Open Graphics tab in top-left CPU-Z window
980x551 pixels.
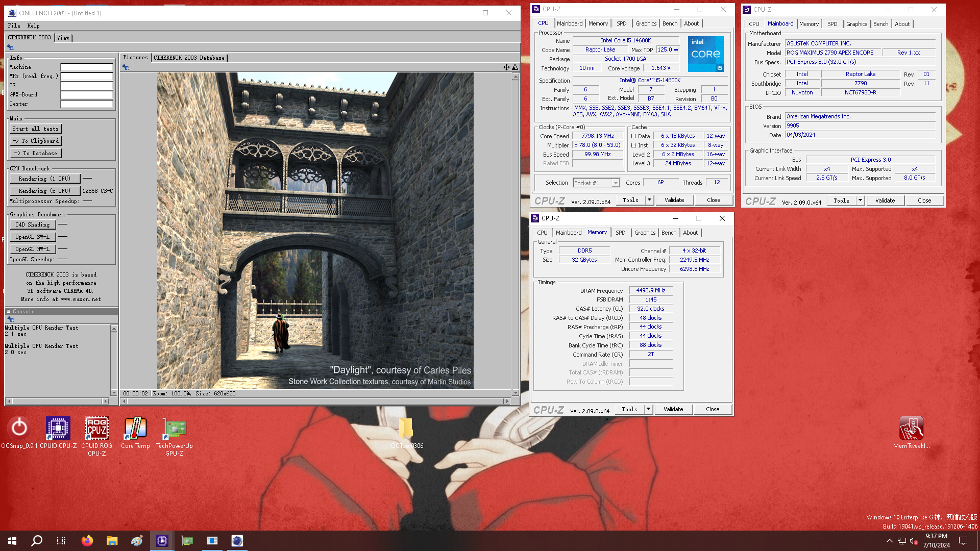646,23
